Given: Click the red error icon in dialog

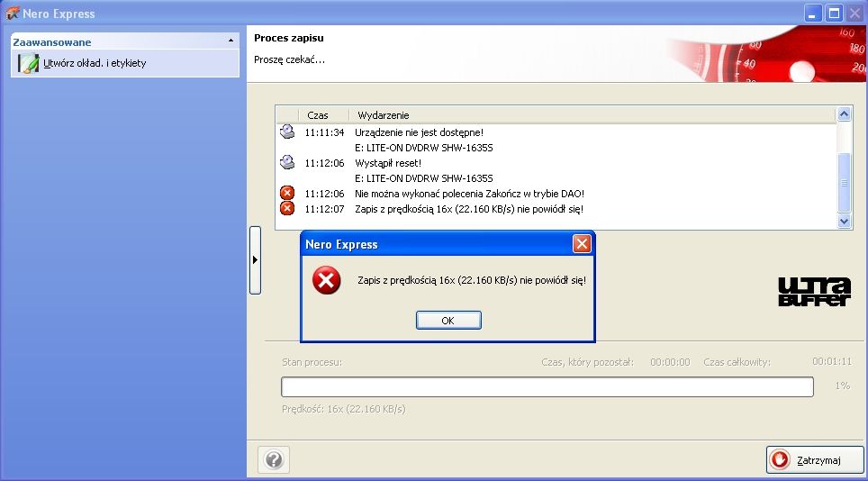Looking at the screenshot, I should click(x=326, y=280).
